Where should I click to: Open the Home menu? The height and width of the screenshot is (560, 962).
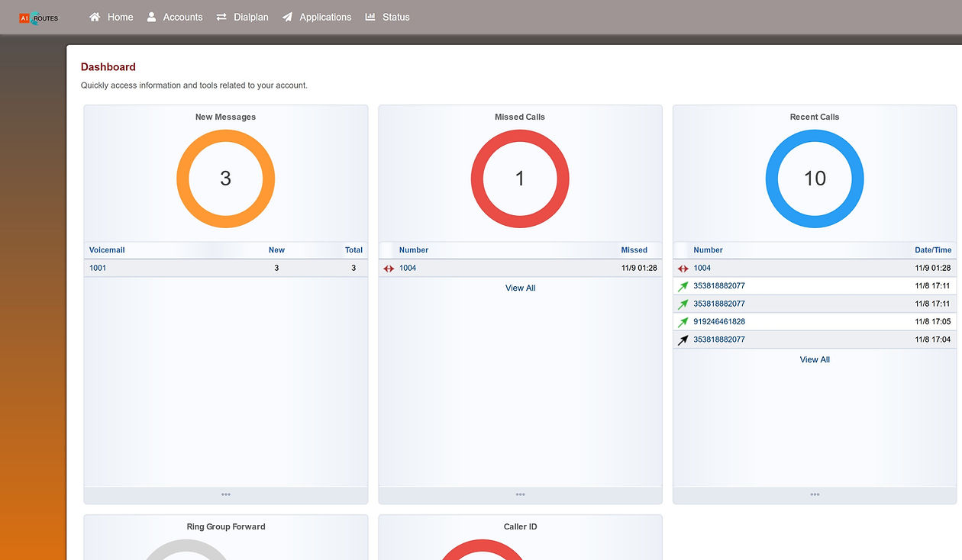pos(111,17)
